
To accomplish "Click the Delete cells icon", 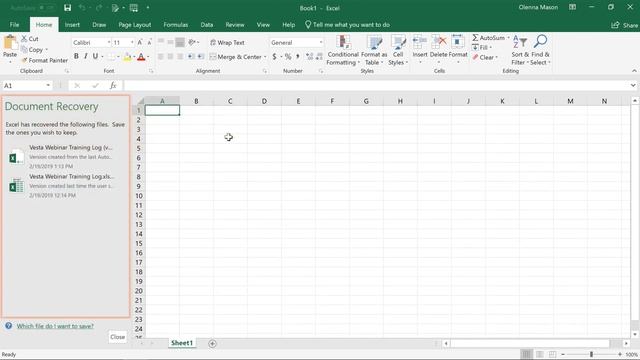I will tap(439, 42).
